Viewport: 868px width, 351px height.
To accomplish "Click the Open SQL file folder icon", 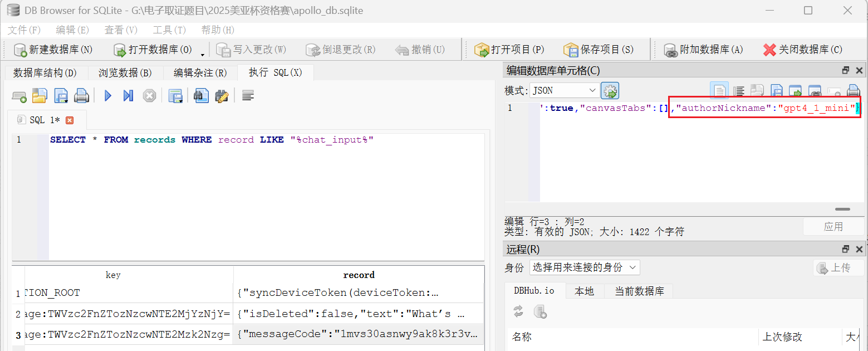I will (39, 96).
